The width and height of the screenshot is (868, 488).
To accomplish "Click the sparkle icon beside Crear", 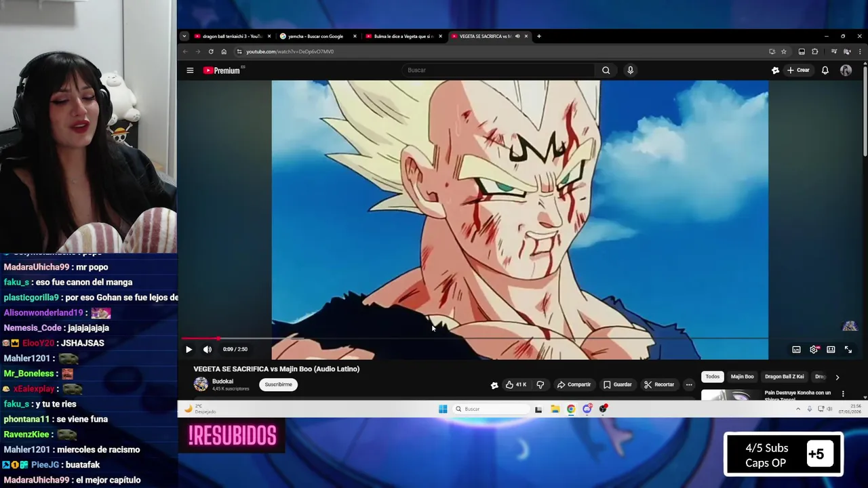I will (775, 70).
